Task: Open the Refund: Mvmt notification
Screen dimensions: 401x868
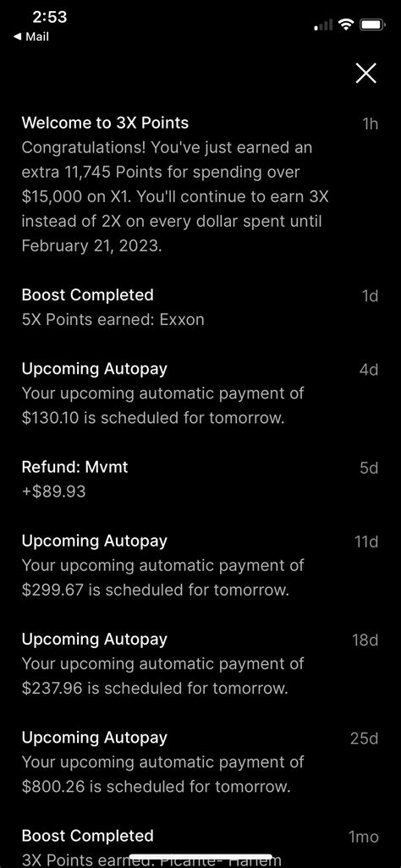Action: pyautogui.click(x=200, y=478)
